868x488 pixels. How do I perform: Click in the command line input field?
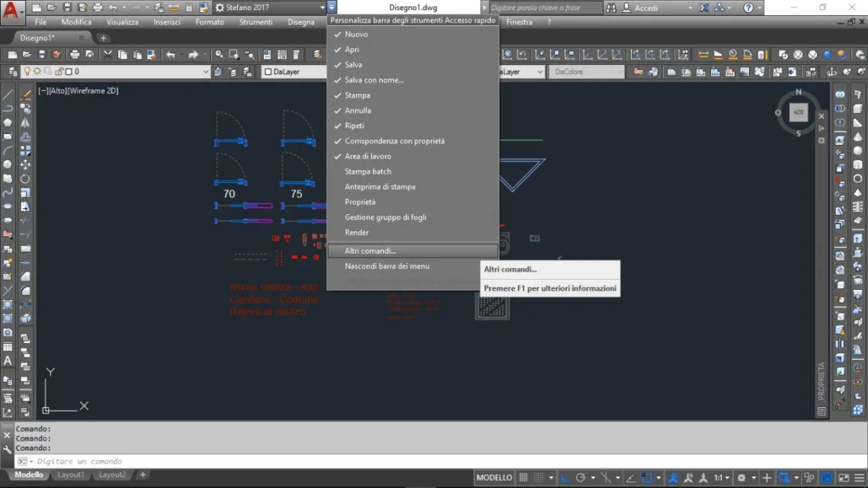coord(443,461)
